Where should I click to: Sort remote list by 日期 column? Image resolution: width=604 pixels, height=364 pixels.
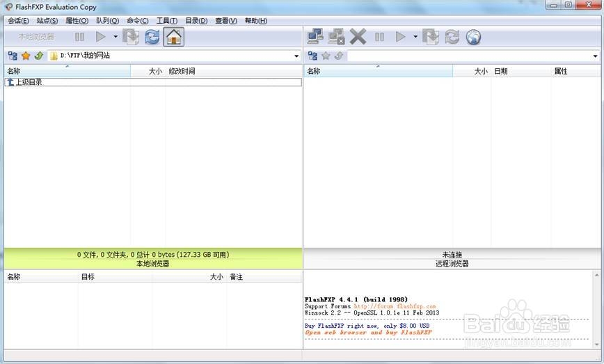(x=520, y=71)
